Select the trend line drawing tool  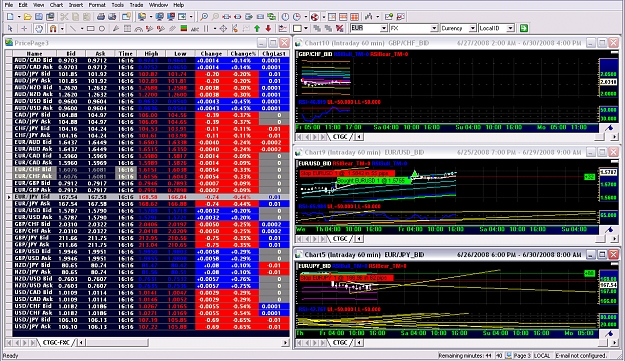[73, 28]
